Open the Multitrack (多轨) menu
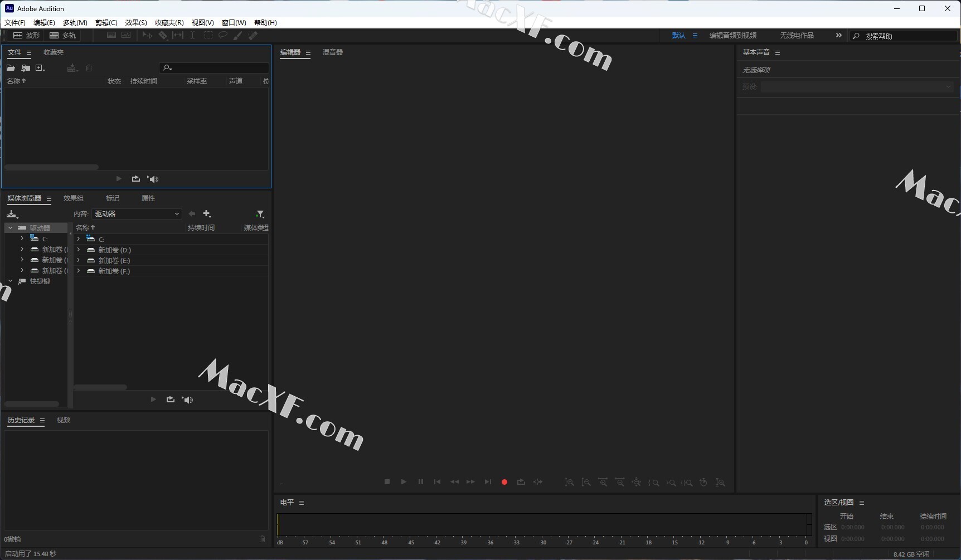The width and height of the screenshot is (961, 560). 75,23
